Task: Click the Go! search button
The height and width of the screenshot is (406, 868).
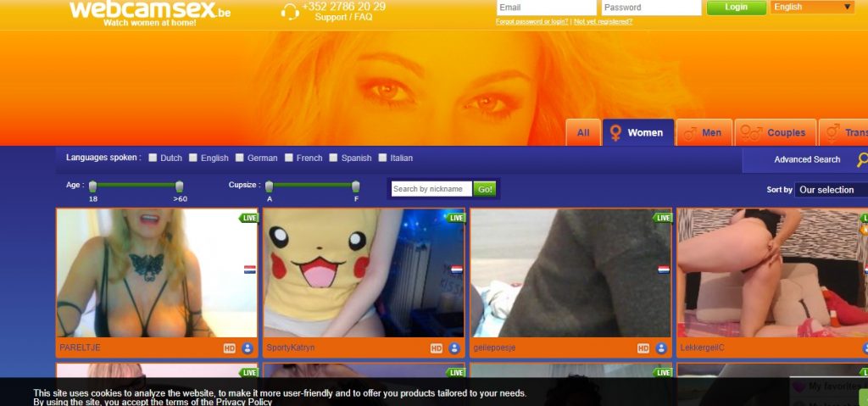Action: coord(485,189)
